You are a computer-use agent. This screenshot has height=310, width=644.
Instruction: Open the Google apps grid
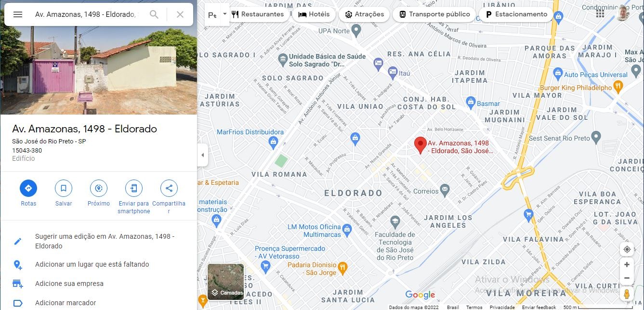pyautogui.click(x=600, y=14)
